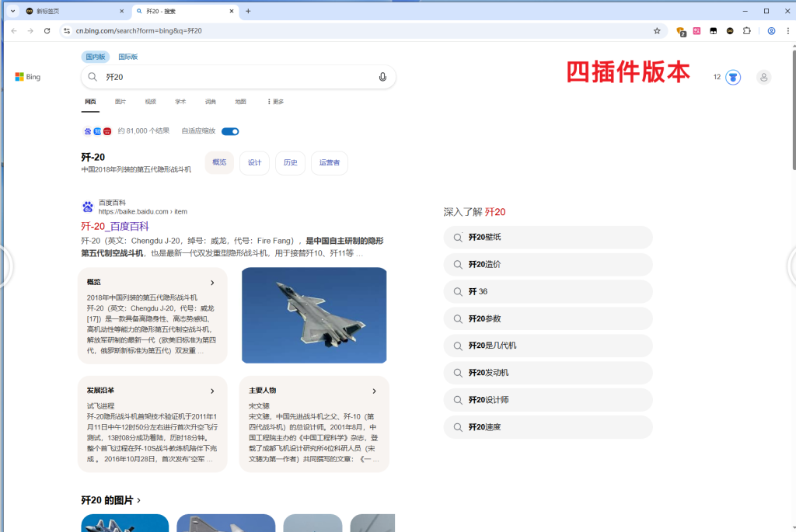Reload the page
The width and height of the screenshot is (796, 532).
coord(47,31)
